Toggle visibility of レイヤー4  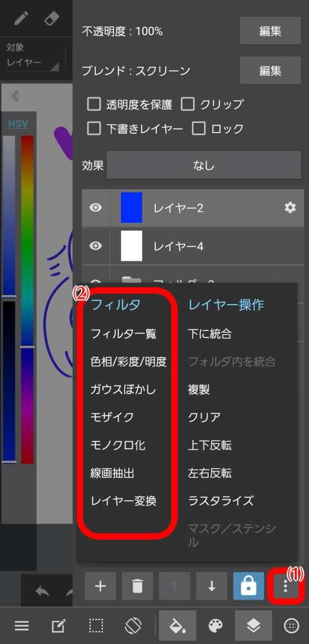(x=96, y=245)
